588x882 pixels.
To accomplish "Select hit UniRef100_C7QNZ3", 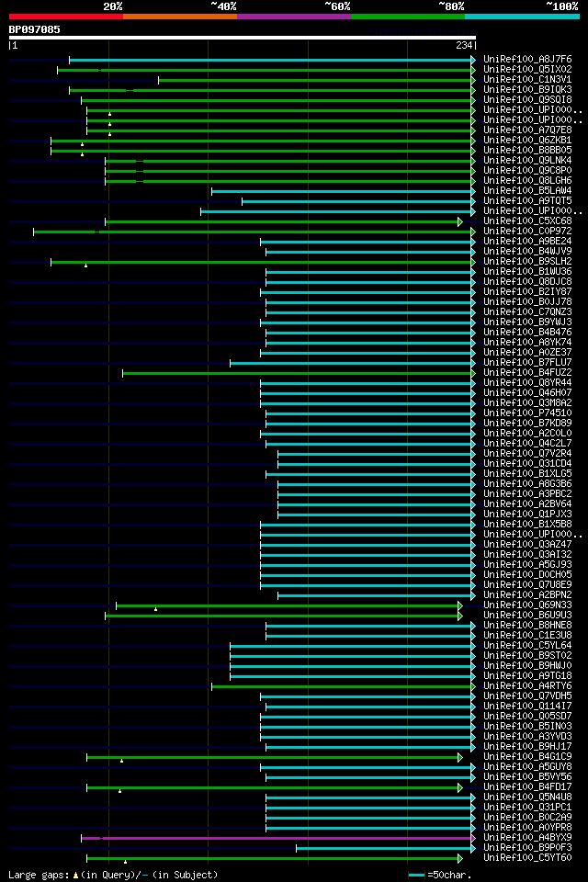I will click(527, 312).
